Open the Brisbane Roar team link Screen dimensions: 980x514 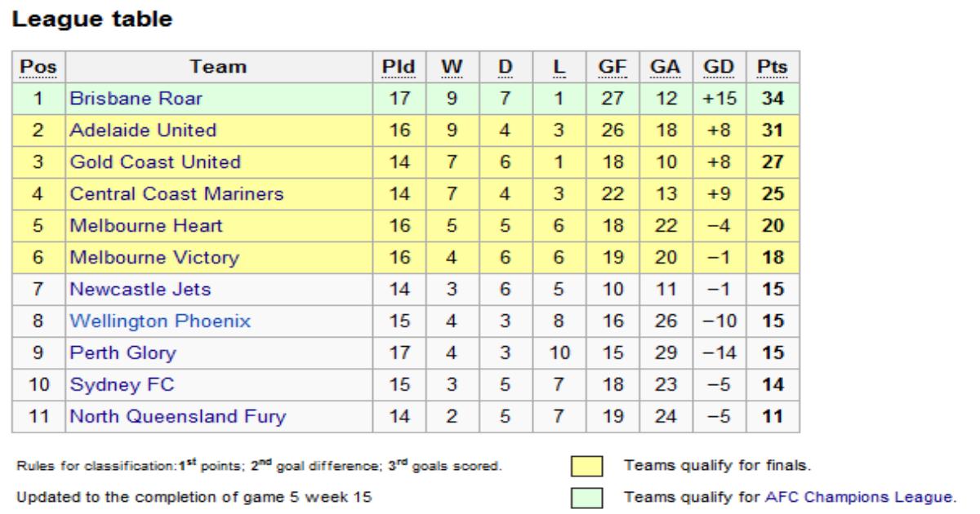tap(136, 99)
